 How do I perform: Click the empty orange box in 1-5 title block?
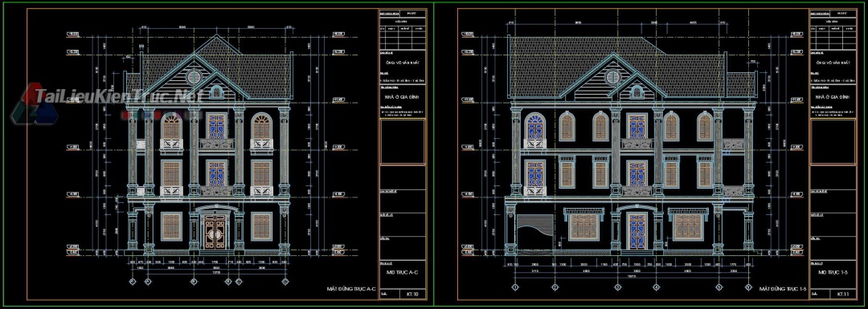833,142
